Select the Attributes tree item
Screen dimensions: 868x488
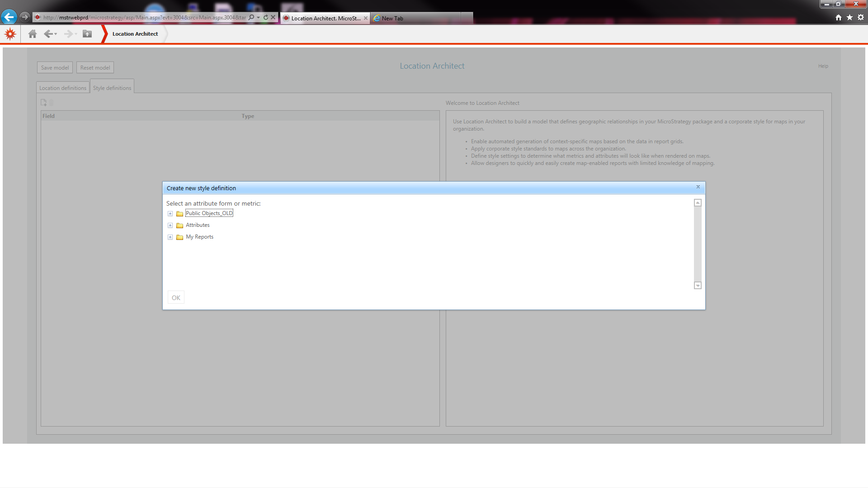(x=198, y=225)
